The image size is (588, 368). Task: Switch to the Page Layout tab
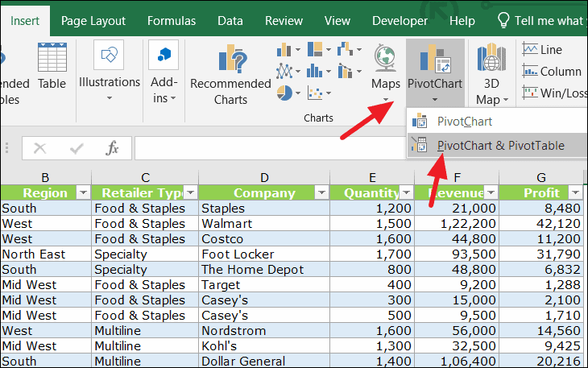[93, 21]
